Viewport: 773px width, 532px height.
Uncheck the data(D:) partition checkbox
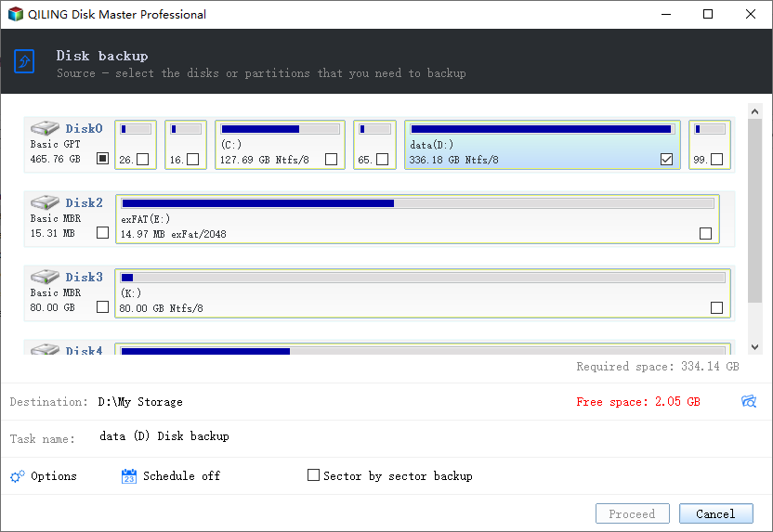[666, 160]
